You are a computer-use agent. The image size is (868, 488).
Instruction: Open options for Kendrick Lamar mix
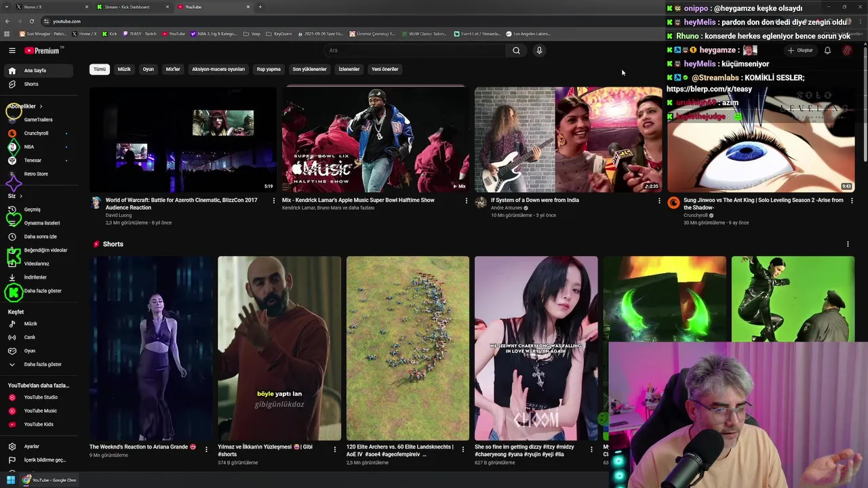pos(466,201)
